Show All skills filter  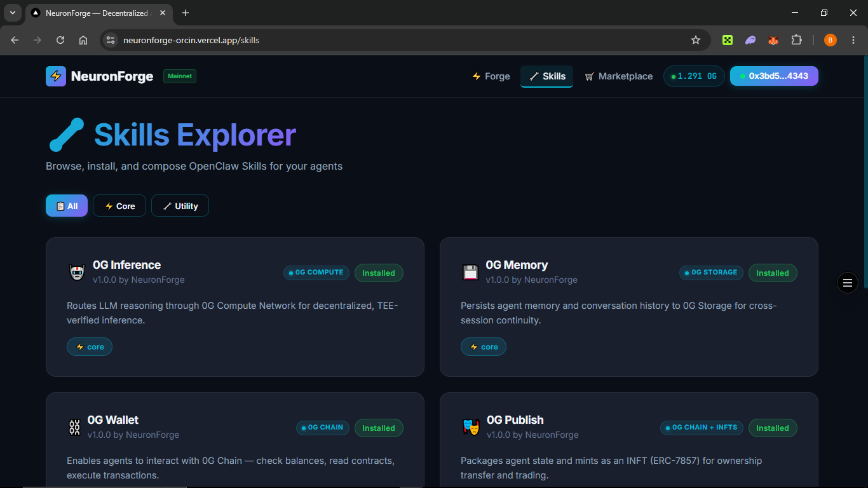point(67,206)
